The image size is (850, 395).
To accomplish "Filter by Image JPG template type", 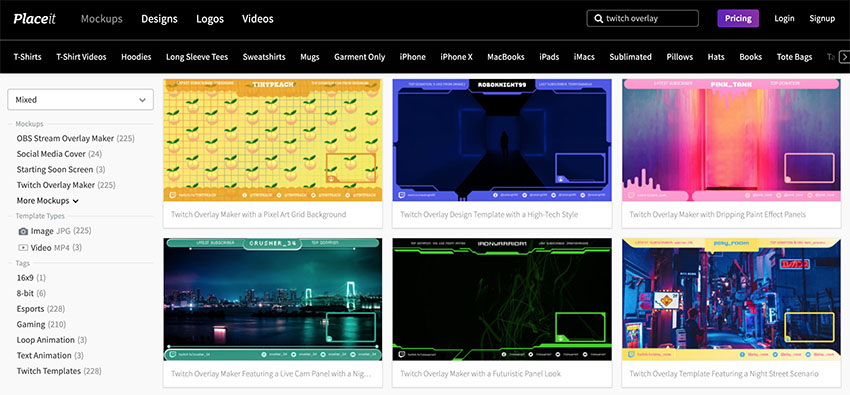I will tap(55, 231).
